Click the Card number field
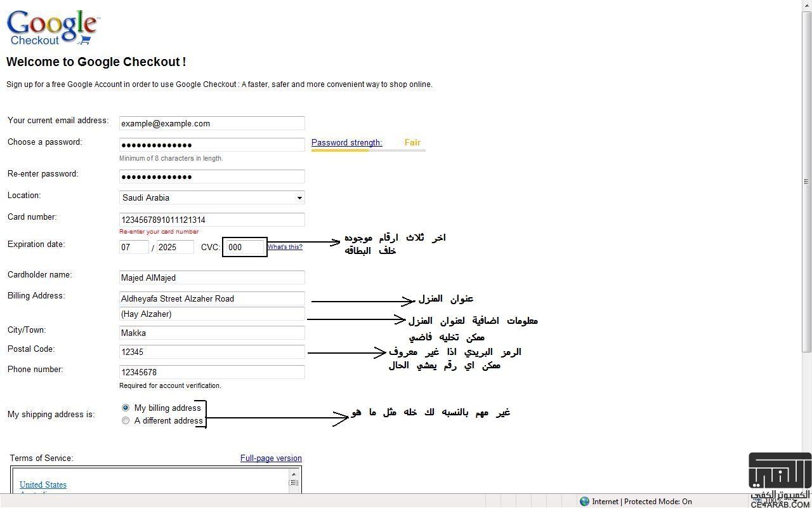Screen dimensions: 812x508 [212, 220]
